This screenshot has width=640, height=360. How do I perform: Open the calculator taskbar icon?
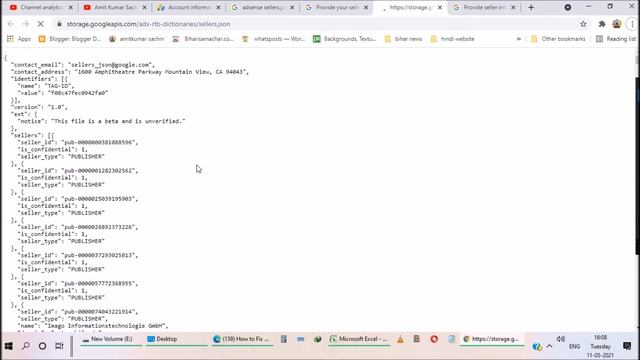[284, 339]
